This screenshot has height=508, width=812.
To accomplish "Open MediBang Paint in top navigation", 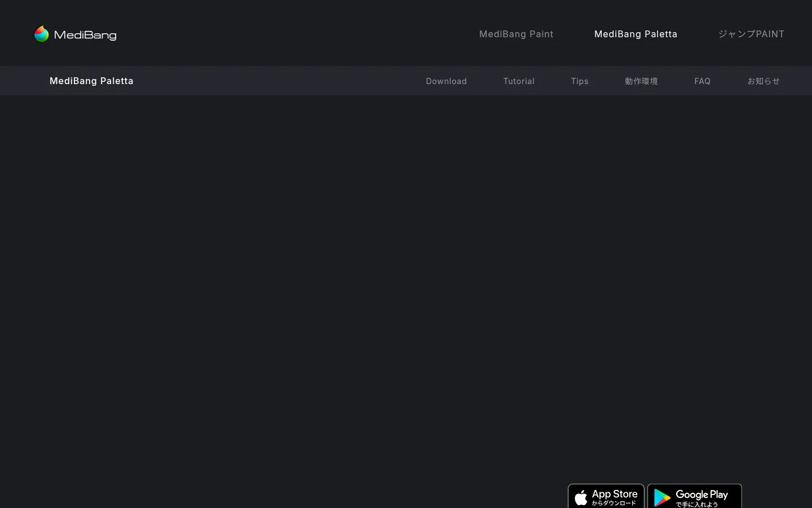I will coord(516,34).
